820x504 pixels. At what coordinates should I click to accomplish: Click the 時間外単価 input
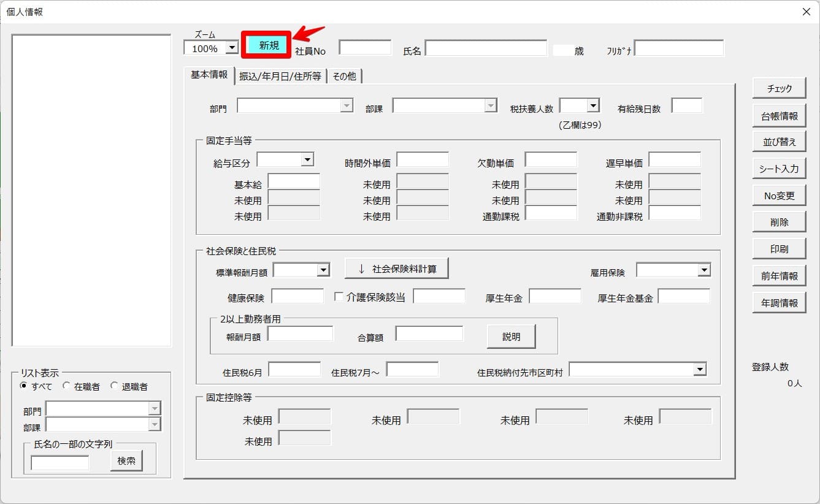click(423, 160)
